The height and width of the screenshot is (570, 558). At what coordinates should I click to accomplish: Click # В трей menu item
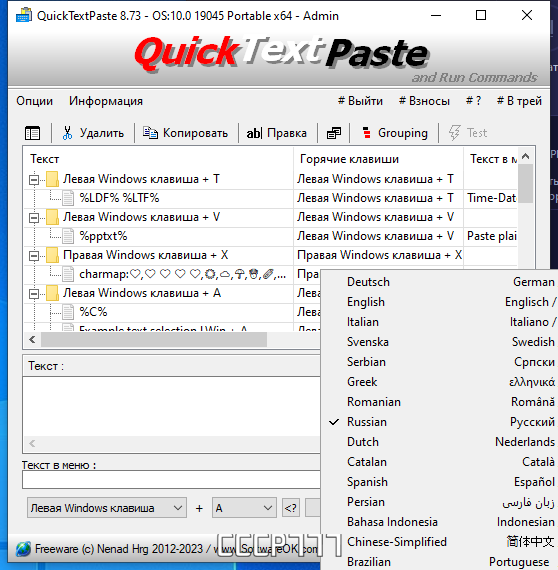[519, 101]
